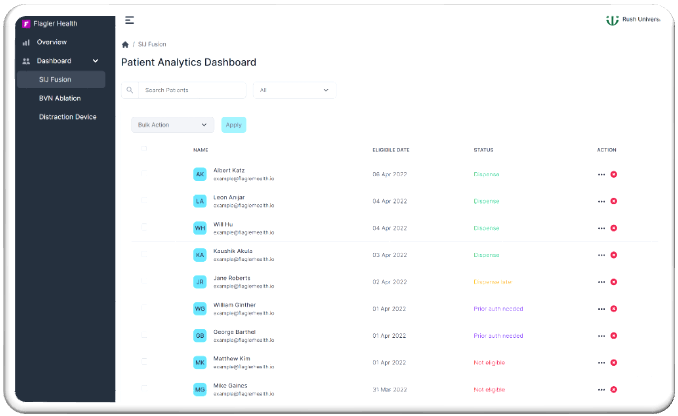
Task: Click red remove icon for Jane Roberts
Action: click(614, 282)
